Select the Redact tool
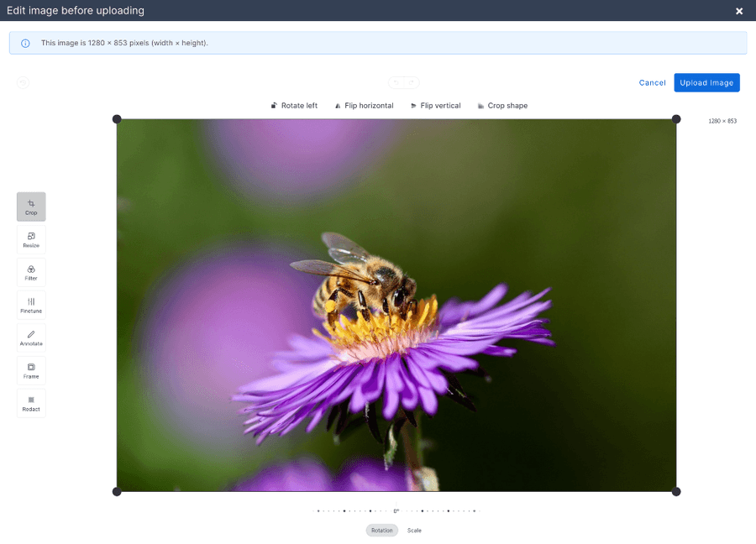 (31, 402)
